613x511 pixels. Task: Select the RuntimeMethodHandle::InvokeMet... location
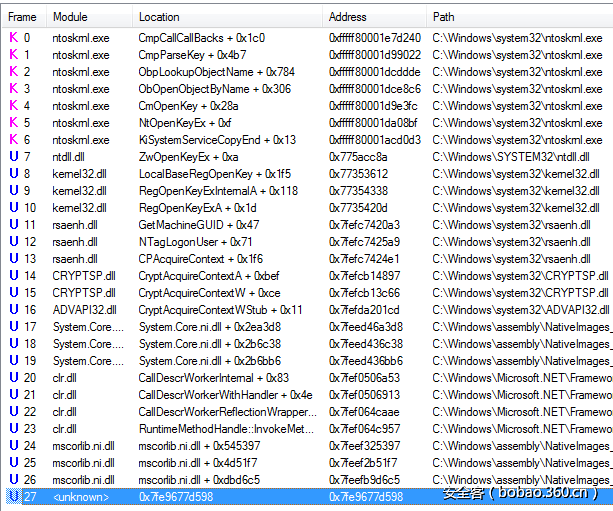[x=226, y=429]
